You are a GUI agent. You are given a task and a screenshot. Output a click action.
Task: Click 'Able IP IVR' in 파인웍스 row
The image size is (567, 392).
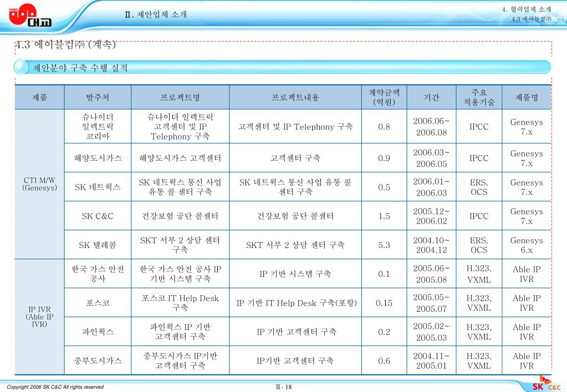coord(527,332)
